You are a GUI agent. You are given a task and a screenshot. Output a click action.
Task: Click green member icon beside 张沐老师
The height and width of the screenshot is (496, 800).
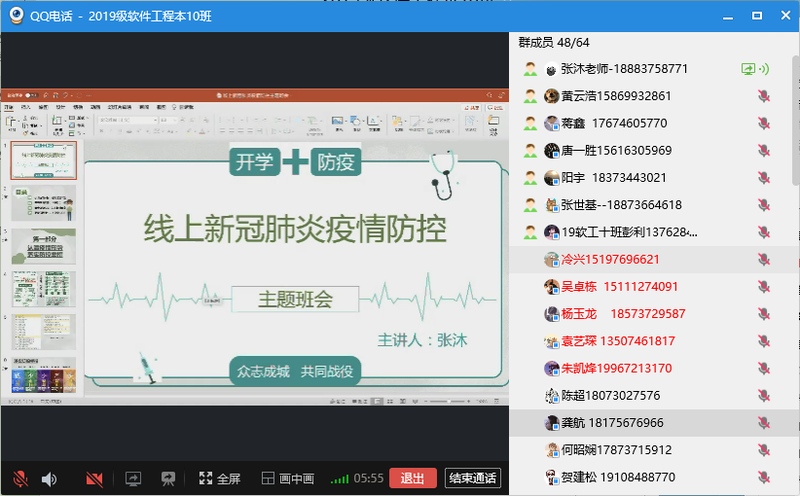tap(531, 69)
